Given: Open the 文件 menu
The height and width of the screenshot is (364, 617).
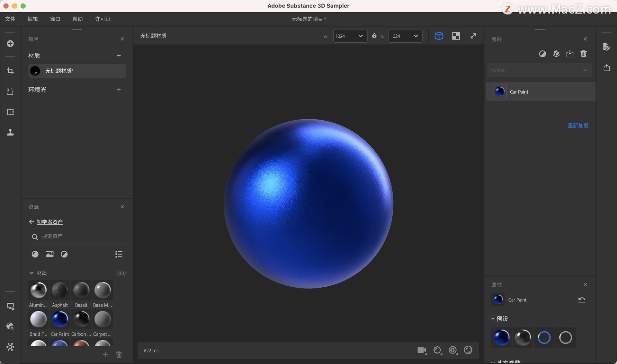Looking at the screenshot, I should pyautogui.click(x=10, y=19).
